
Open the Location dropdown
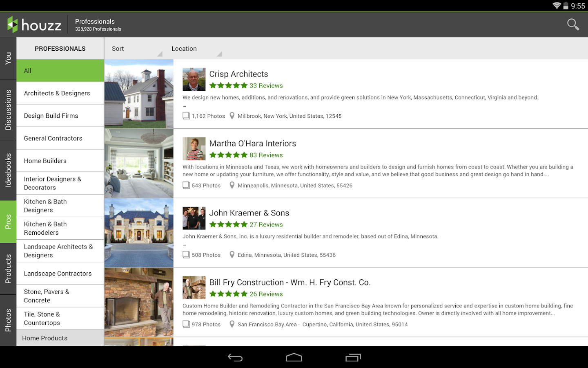point(184,48)
